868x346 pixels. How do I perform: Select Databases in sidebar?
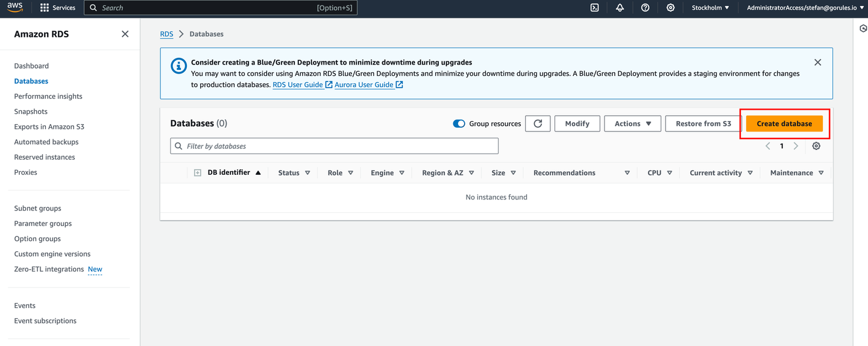pos(31,81)
